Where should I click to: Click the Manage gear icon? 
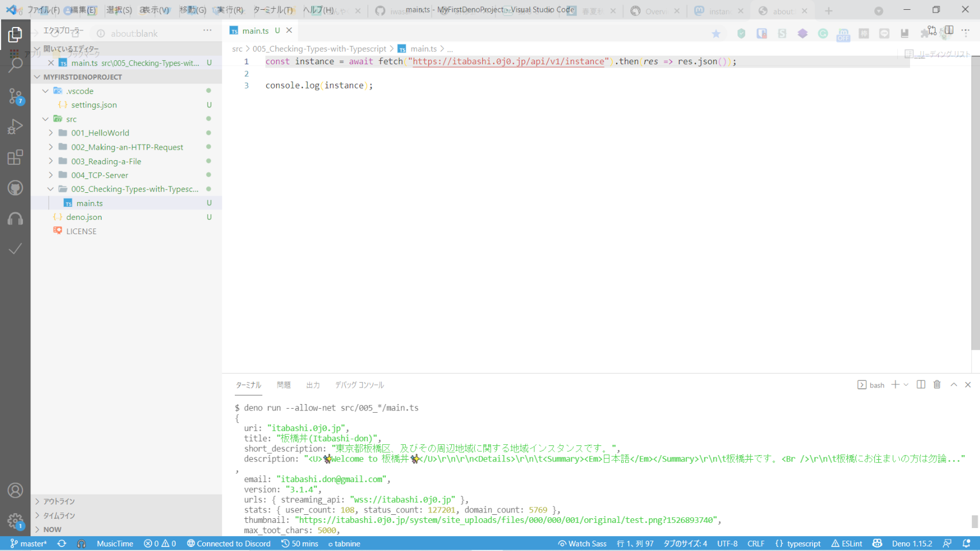pos(16,521)
